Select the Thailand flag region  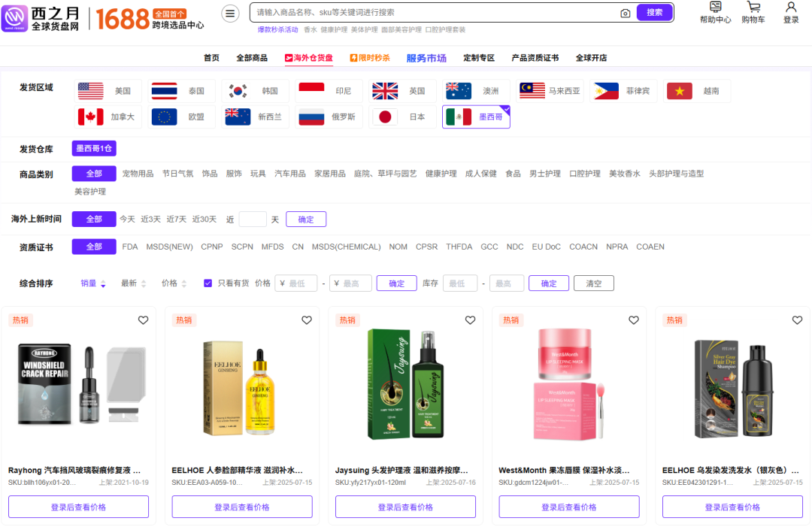click(x=180, y=91)
